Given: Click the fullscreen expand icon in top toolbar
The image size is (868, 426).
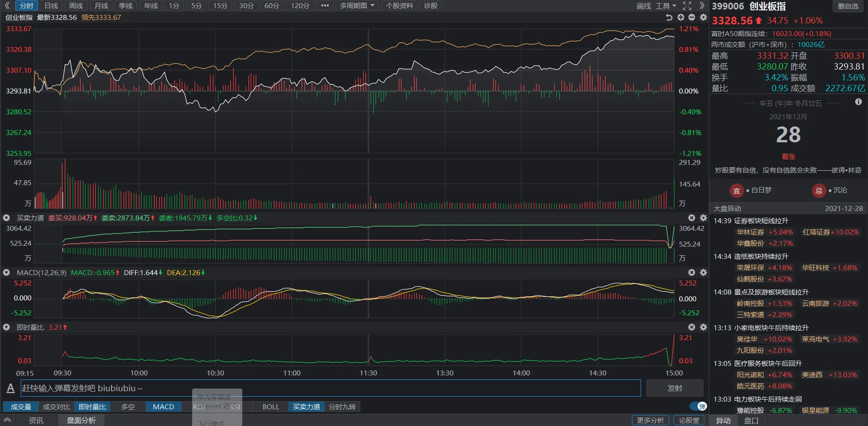Looking at the screenshot, I should tap(687, 6).
